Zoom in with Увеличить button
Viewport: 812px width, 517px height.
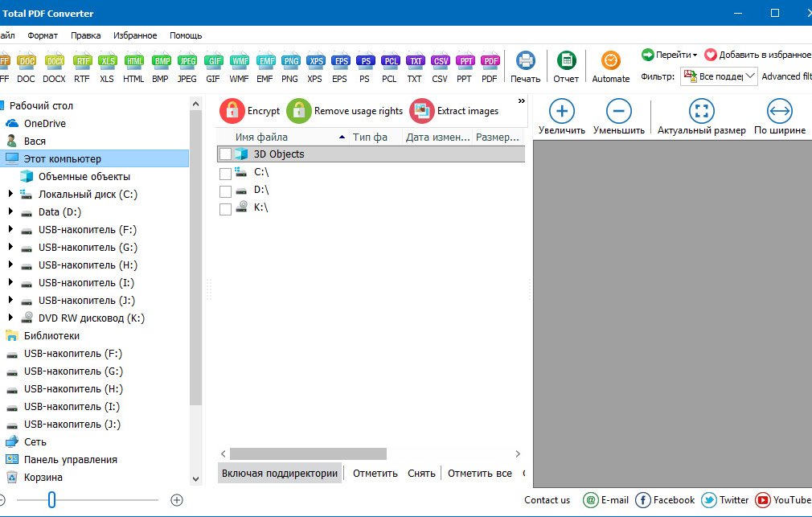pos(562,117)
